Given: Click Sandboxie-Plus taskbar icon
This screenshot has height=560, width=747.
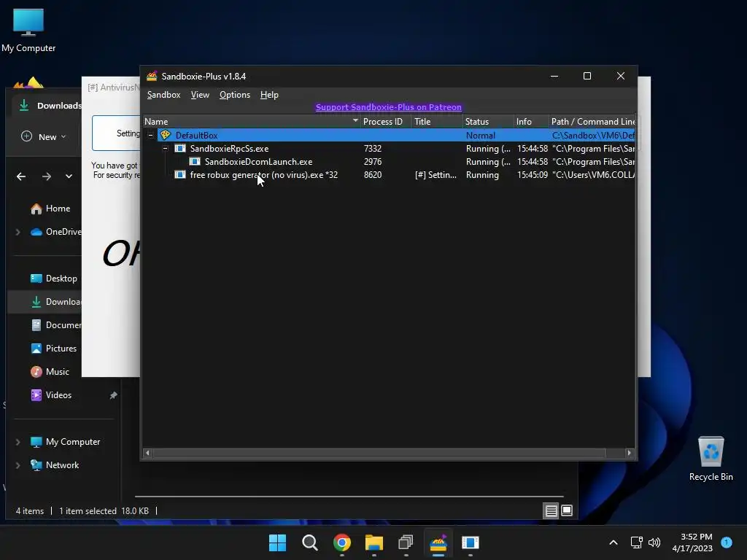Looking at the screenshot, I should click(x=438, y=542).
